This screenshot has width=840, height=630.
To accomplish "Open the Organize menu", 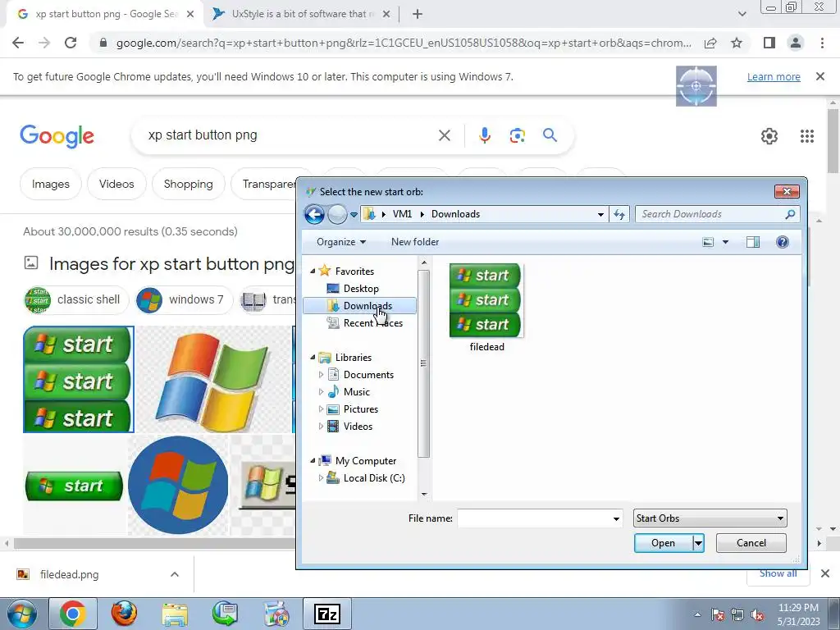I will pos(341,242).
